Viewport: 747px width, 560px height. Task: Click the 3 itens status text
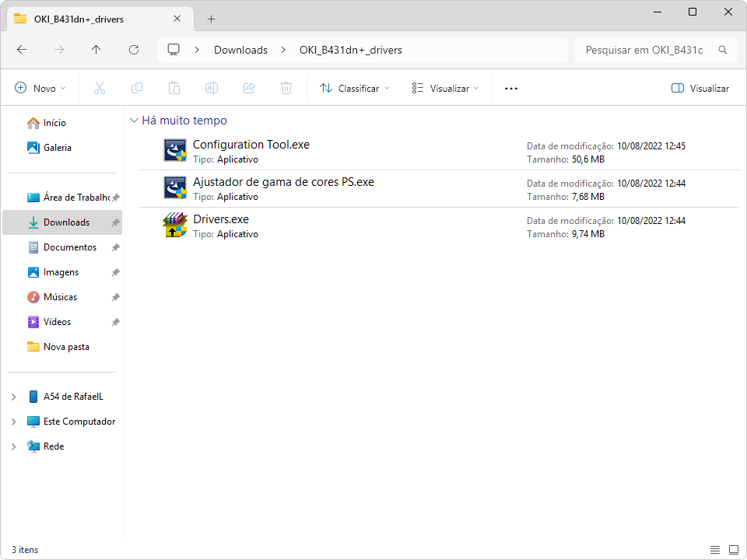pos(25,550)
